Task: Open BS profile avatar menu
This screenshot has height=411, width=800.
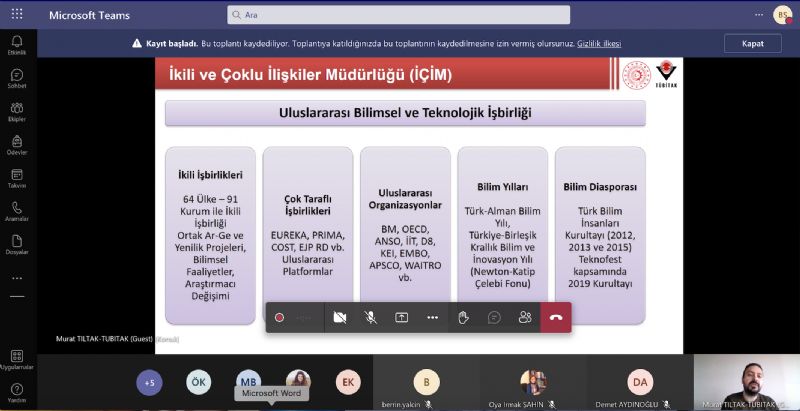Action: (782, 15)
